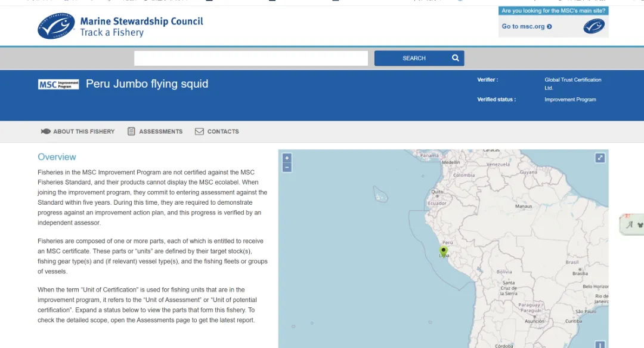Click the translation widget at right edge

tap(633, 224)
